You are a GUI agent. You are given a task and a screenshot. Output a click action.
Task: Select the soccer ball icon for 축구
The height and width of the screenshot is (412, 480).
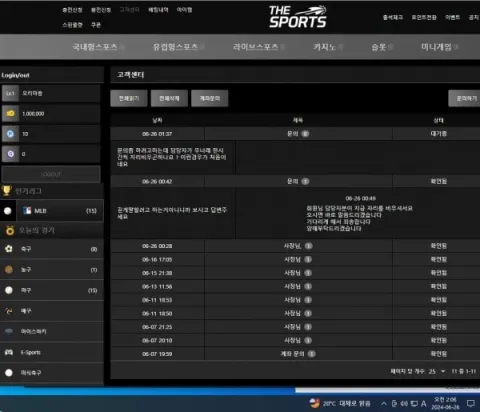click(x=9, y=249)
